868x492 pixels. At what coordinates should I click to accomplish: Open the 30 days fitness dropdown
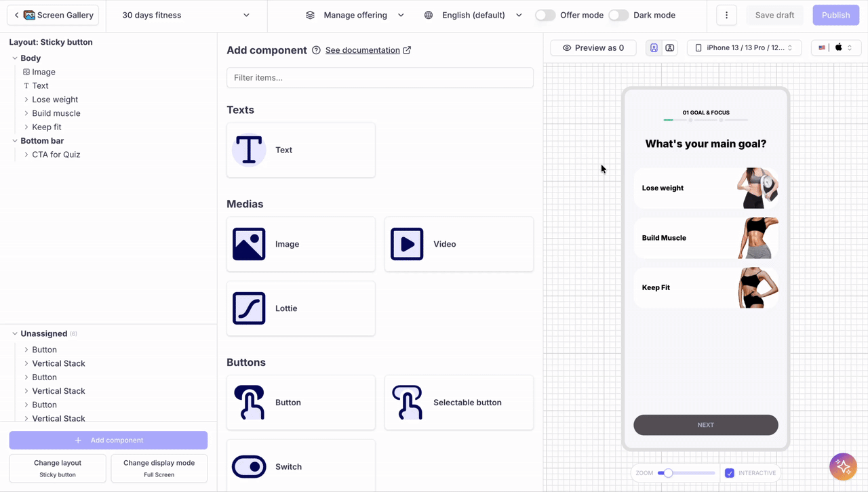186,15
